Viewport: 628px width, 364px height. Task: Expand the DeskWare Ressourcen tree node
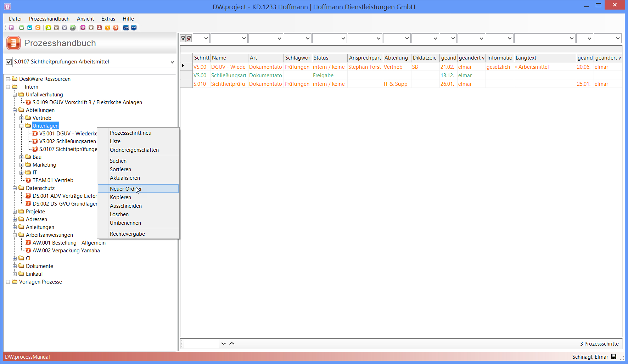click(8, 79)
